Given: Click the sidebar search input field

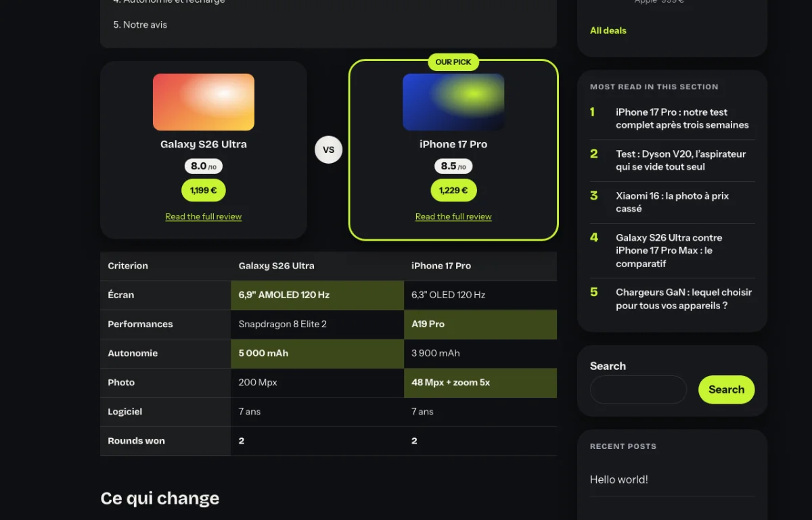Looking at the screenshot, I should click(x=638, y=389).
